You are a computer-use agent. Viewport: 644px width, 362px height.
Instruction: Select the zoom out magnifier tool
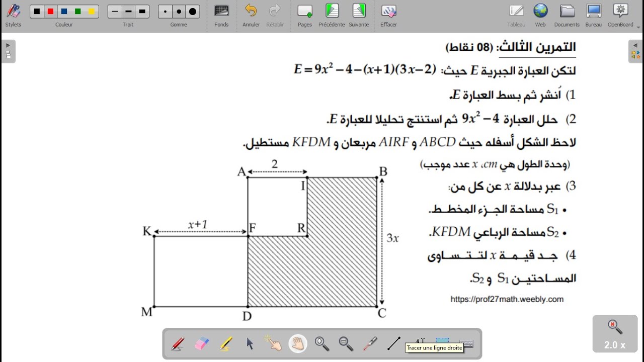point(346,343)
